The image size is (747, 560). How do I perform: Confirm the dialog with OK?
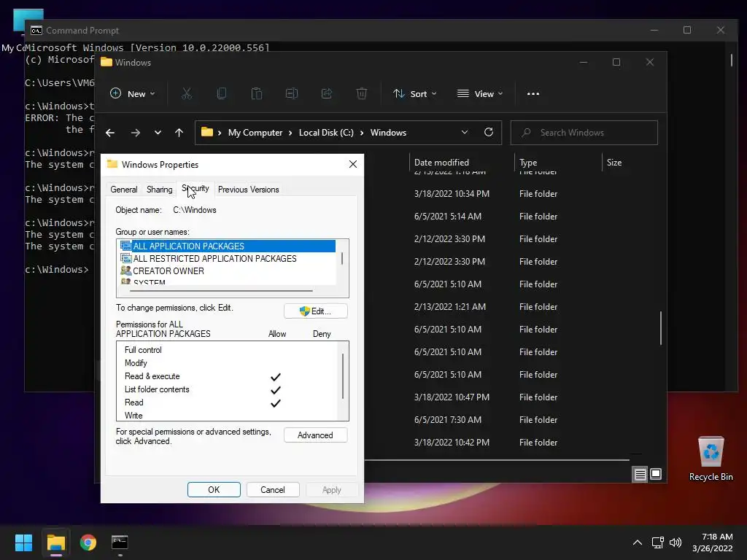coord(214,490)
